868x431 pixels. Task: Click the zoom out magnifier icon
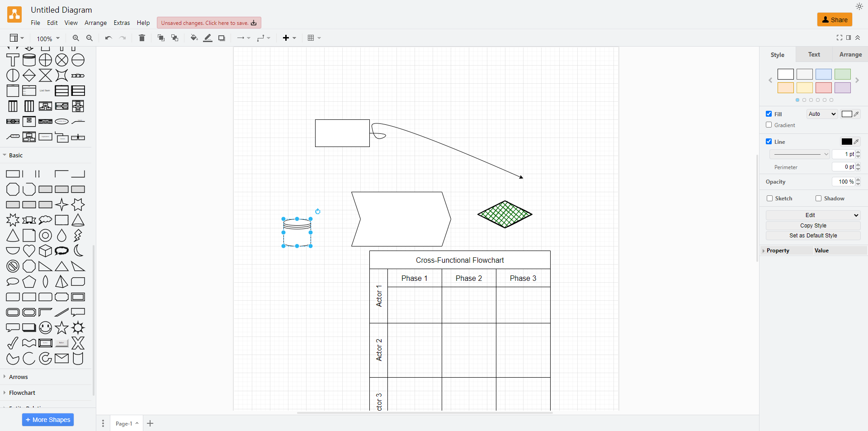[x=90, y=38]
